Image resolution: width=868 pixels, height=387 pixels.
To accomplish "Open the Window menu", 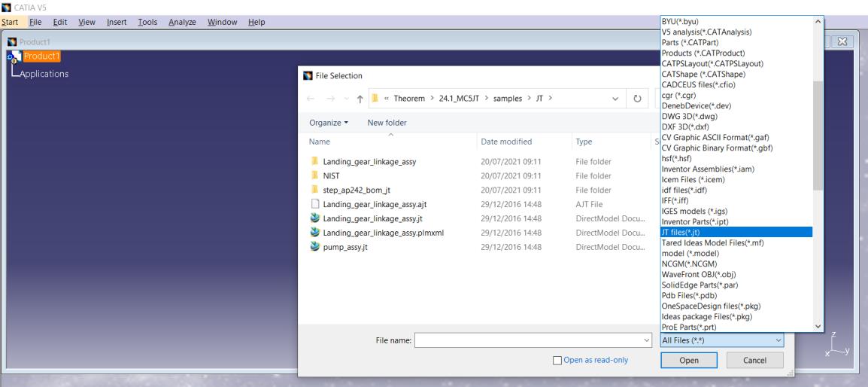I will click(222, 22).
